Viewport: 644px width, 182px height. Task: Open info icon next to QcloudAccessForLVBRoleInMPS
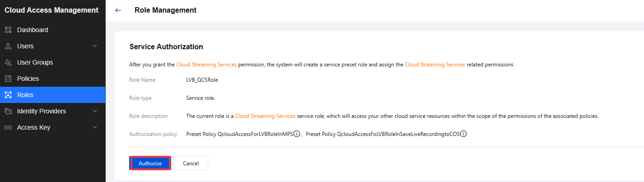(297, 134)
